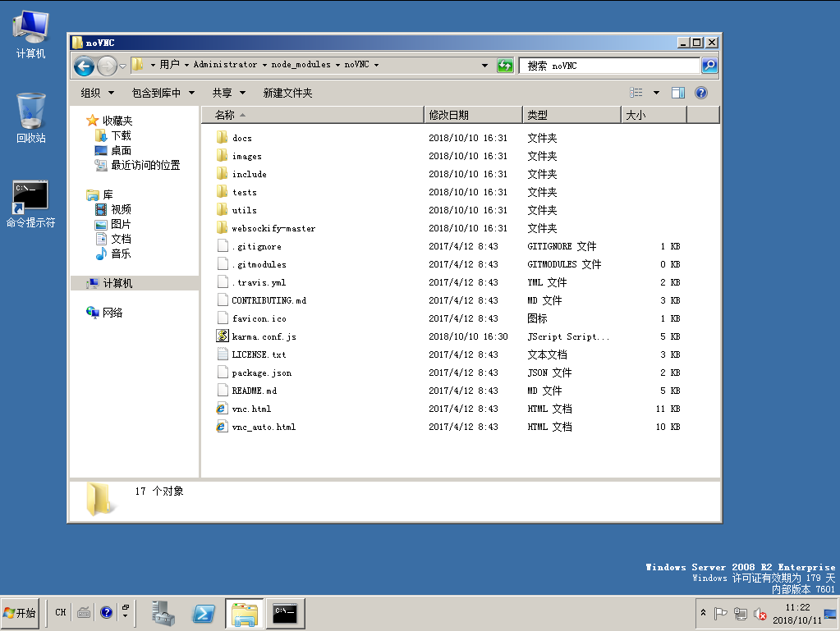Sort by the Name column header
This screenshot has height=631, width=840.
(x=313, y=115)
